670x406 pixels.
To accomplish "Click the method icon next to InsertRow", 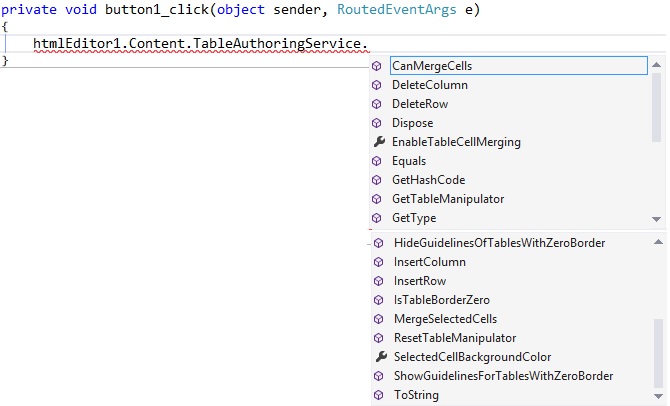I will tap(379, 281).
